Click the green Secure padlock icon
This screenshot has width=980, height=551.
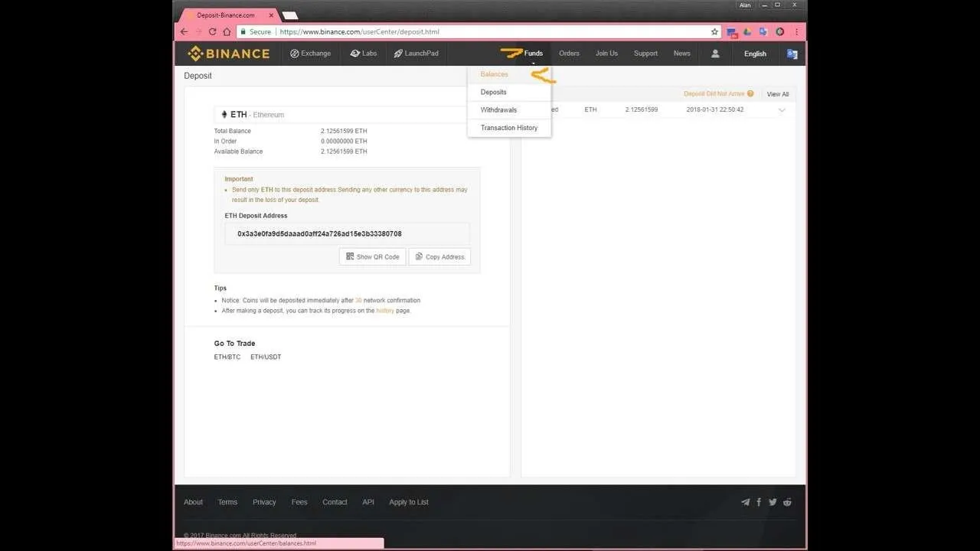pos(242,32)
